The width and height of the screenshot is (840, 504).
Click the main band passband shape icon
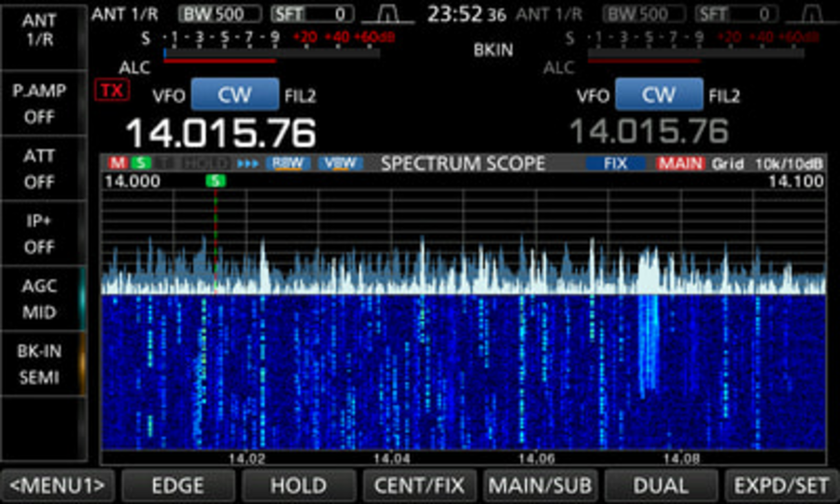coord(388,14)
